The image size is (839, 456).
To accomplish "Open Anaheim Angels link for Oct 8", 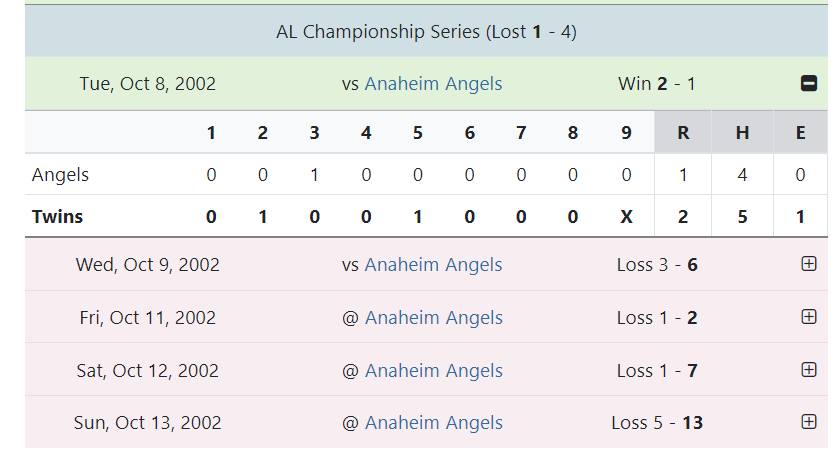I will [x=433, y=84].
